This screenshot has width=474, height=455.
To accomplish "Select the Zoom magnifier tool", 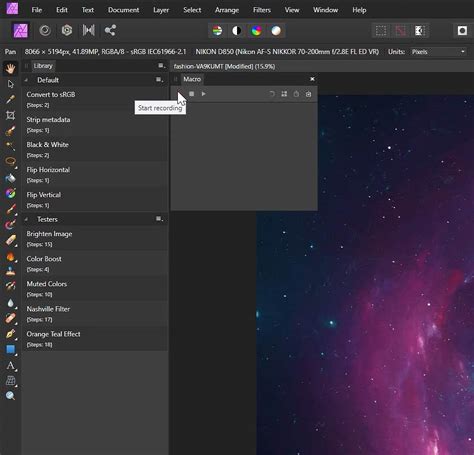I will (x=10, y=396).
